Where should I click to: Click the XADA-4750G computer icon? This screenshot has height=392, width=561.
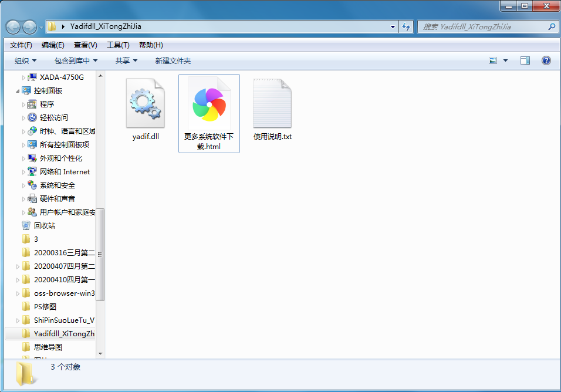point(32,77)
